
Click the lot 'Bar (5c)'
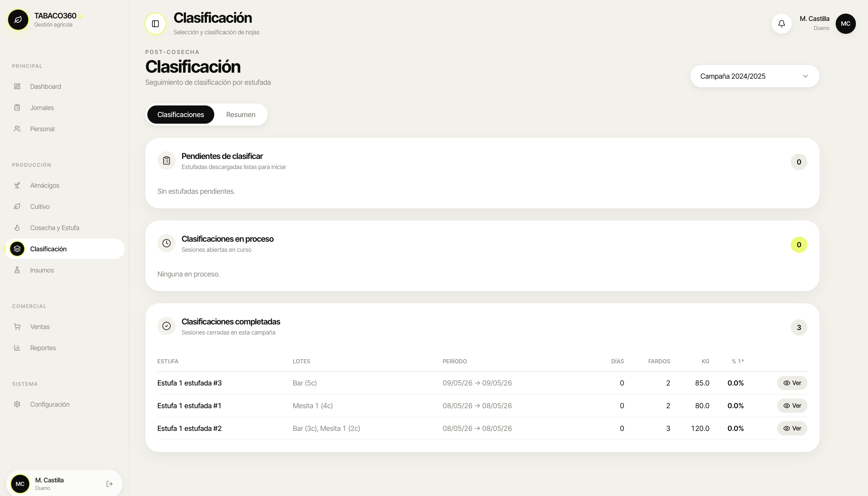305,383
